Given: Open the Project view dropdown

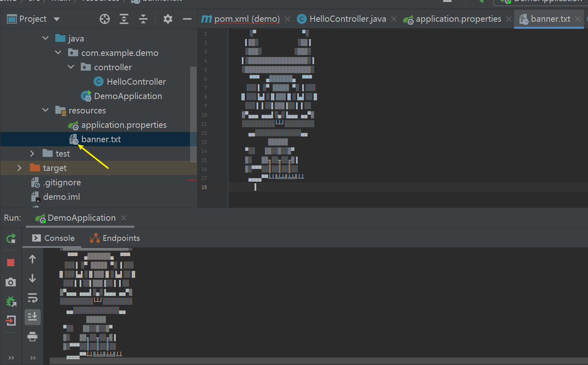Looking at the screenshot, I should (x=57, y=19).
